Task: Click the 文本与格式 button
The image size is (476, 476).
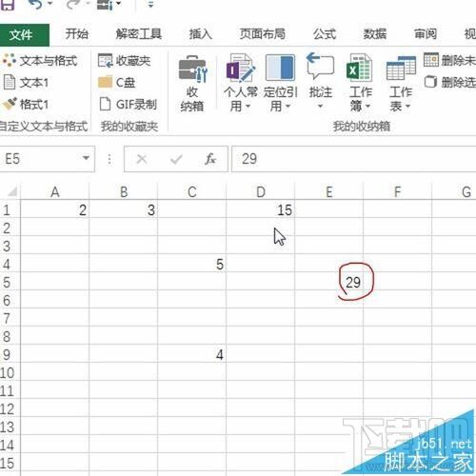Action: tap(40, 60)
